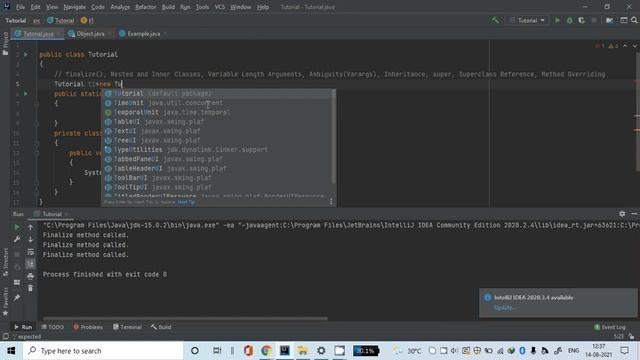Image resolution: width=640 pixels, height=360 pixels.
Task: Open Run panel settings gear
Action: pos(622,214)
